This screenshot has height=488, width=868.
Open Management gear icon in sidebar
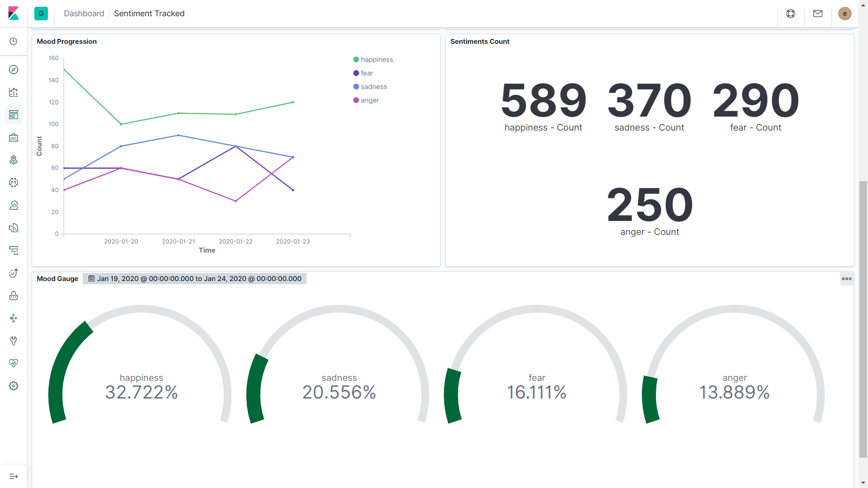[x=14, y=386]
